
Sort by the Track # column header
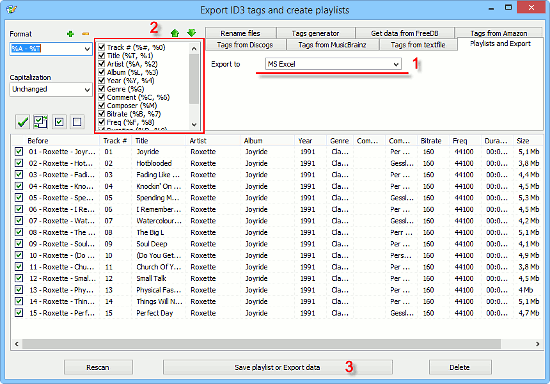(x=116, y=141)
